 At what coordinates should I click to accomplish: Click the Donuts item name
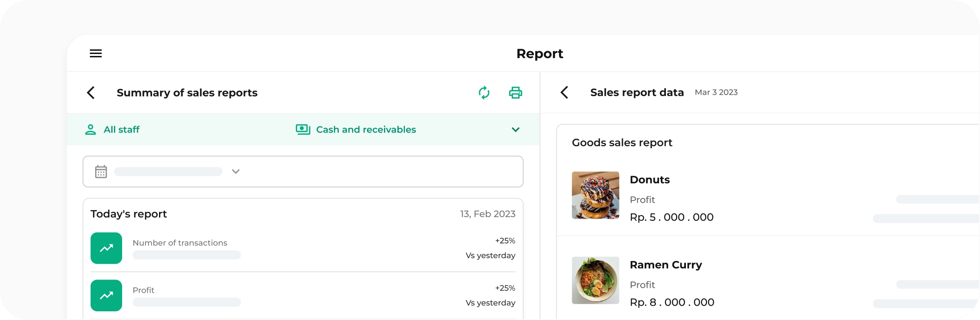coord(650,180)
